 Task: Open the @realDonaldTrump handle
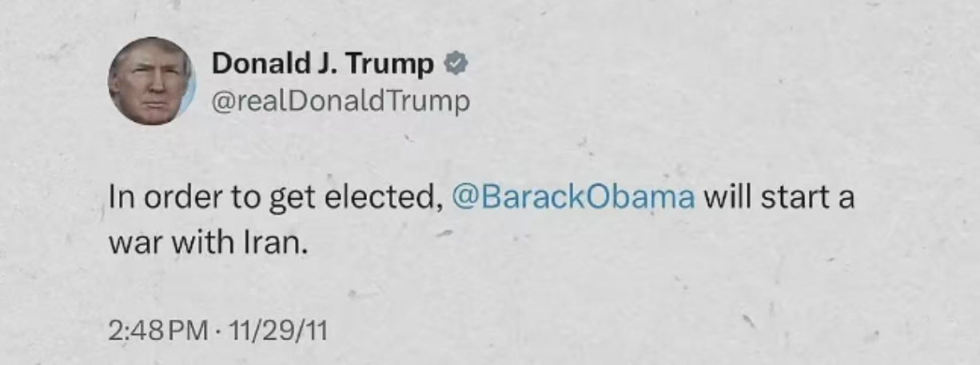pyautogui.click(x=340, y=102)
